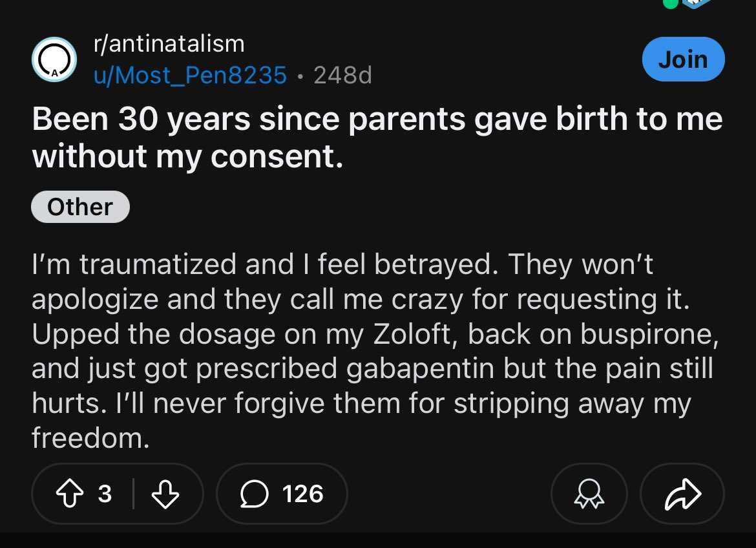
Task: Select the post body starting 'I'm traumatized'
Action: tap(375, 351)
